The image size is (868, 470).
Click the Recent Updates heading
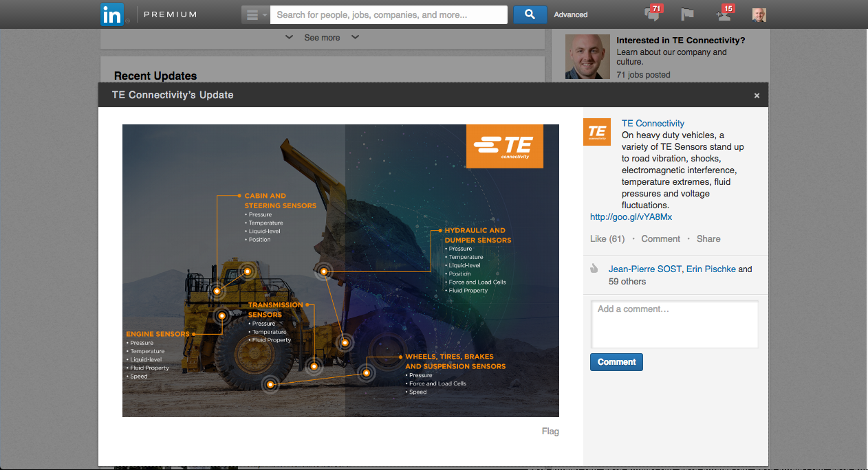pyautogui.click(x=155, y=76)
